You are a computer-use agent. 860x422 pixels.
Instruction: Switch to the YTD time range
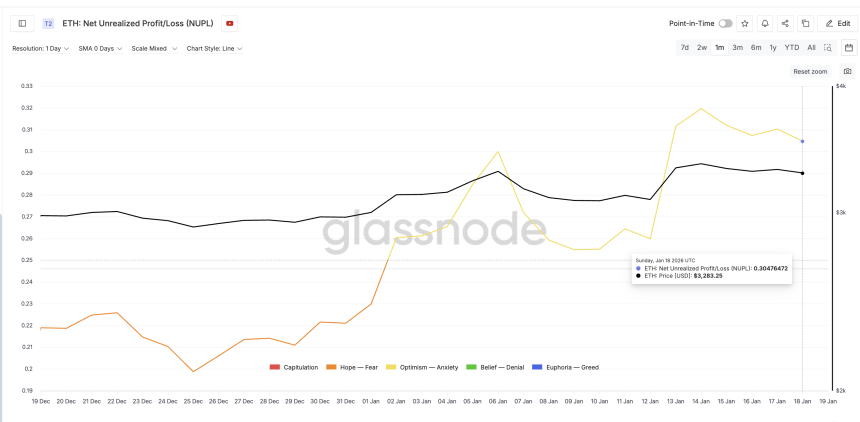(x=791, y=47)
